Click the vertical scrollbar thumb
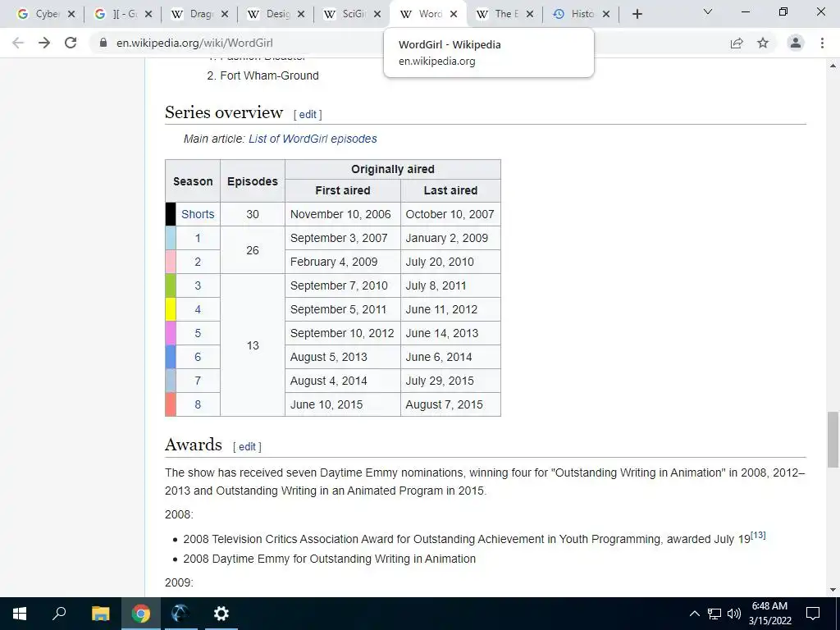The image size is (840, 630). point(833,440)
